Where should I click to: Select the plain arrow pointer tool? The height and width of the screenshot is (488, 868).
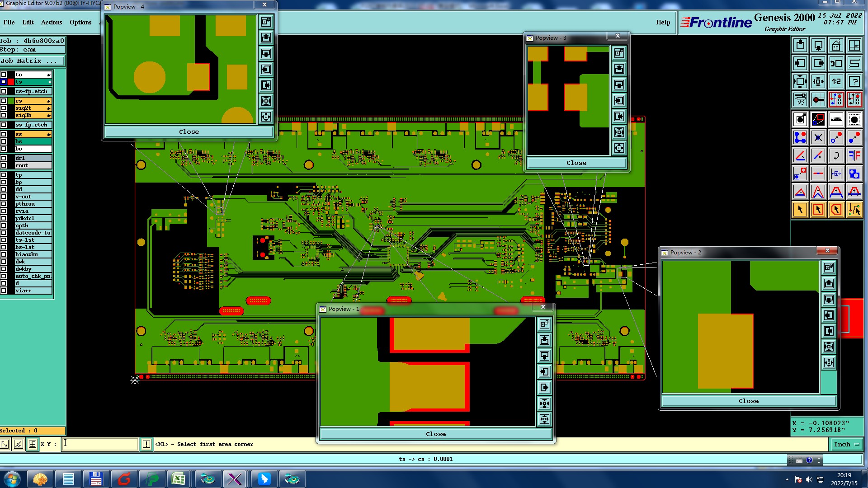pyautogui.click(x=800, y=210)
